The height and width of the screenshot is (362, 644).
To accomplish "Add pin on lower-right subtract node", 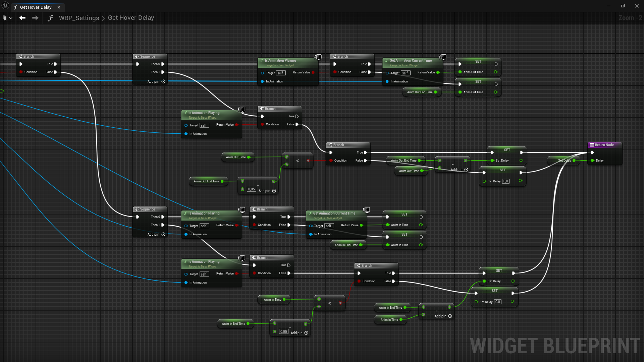I will point(450,316).
